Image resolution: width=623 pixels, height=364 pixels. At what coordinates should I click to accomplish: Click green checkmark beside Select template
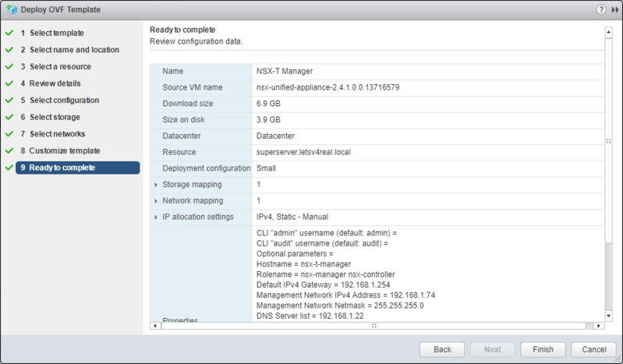tap(9, 33)
